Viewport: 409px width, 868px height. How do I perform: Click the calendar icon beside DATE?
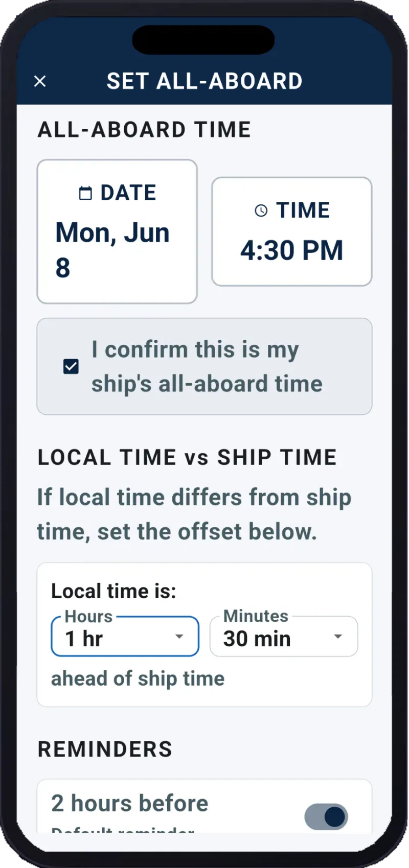(85, 193)
